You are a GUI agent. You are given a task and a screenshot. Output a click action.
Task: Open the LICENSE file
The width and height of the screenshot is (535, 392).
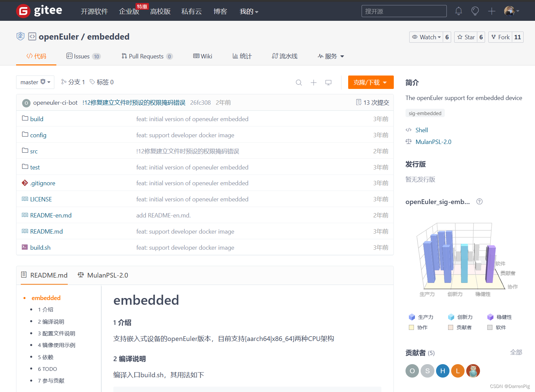point(41,199)
